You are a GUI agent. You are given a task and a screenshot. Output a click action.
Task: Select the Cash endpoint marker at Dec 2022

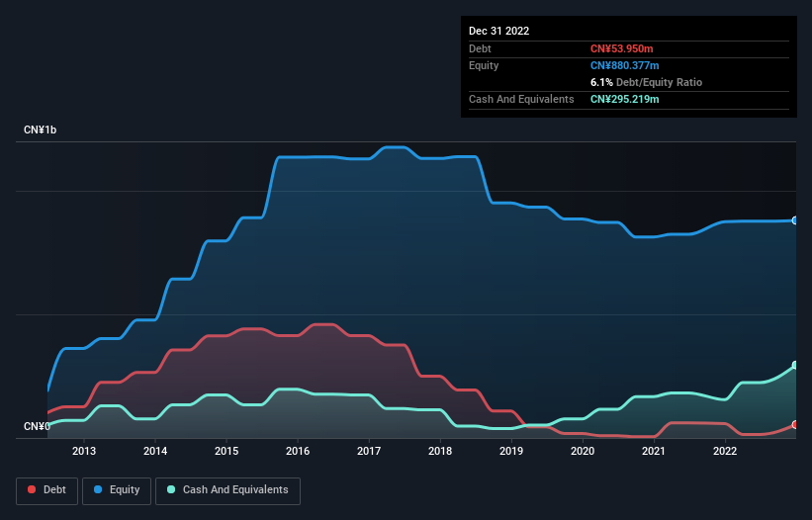click(x=795, y=365)
